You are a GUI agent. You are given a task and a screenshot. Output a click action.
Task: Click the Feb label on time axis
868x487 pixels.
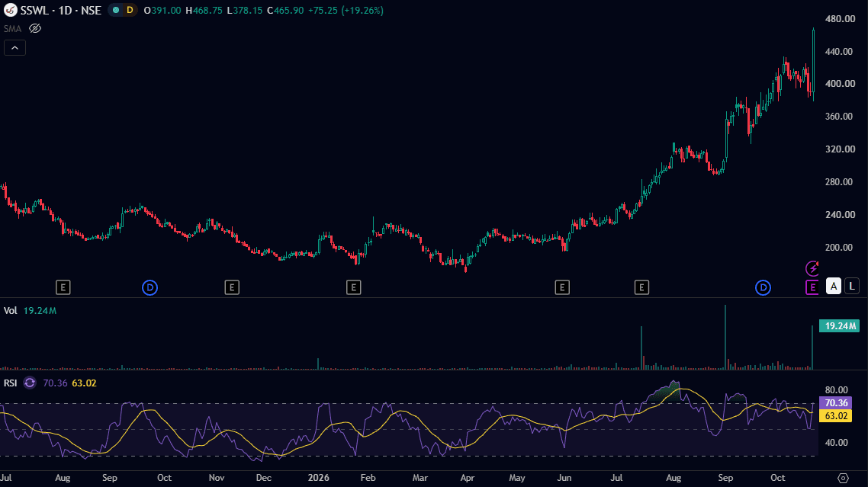(x=368, y=478)
